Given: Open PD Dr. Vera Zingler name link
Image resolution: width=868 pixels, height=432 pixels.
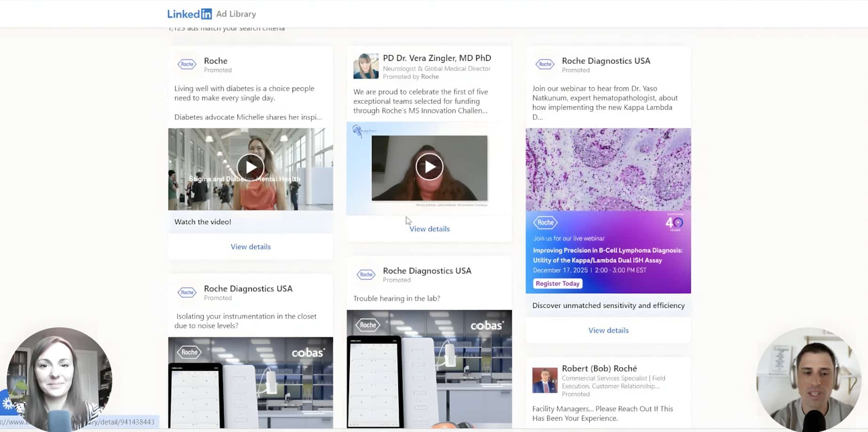Looking at the screenshot, I should (437, 58).
